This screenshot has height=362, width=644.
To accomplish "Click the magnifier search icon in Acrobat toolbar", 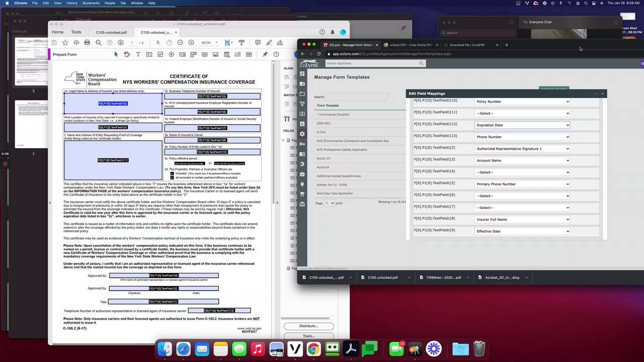I will tap(98, 43).
